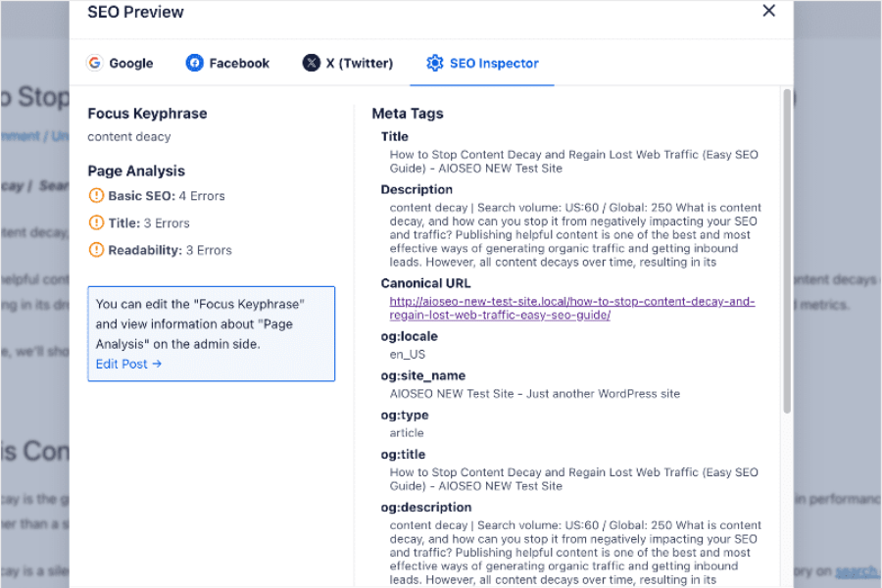The image size is (882, 588).
Task: Click the og:site_name value text
Action: coord(534,393)
